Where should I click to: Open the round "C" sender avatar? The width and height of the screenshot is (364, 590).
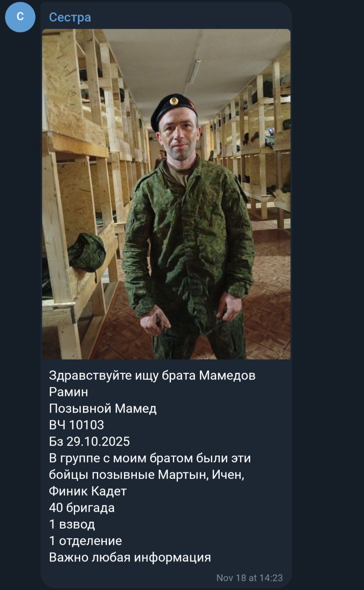(20, 17)
